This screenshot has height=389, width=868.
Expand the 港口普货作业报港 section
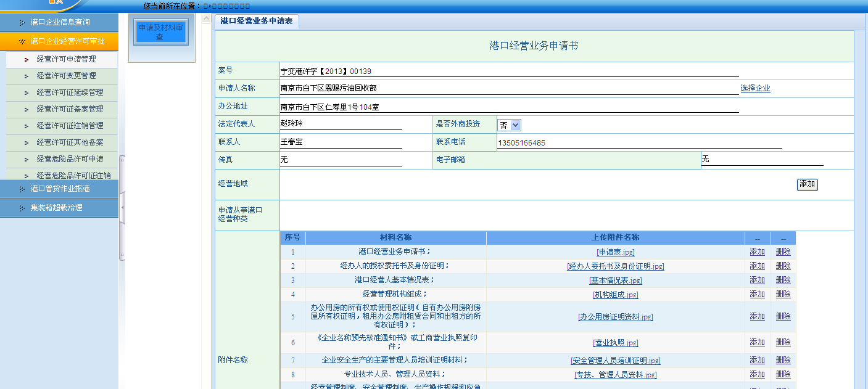(x=59, y=189)
